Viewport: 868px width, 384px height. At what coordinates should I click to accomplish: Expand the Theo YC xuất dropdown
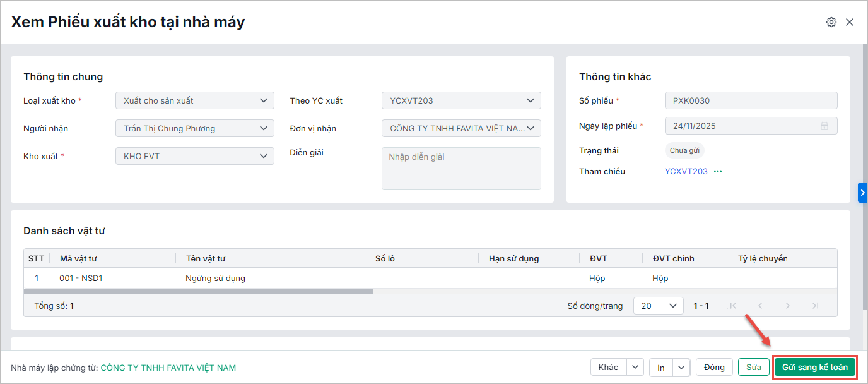click(x=530, y=100)
